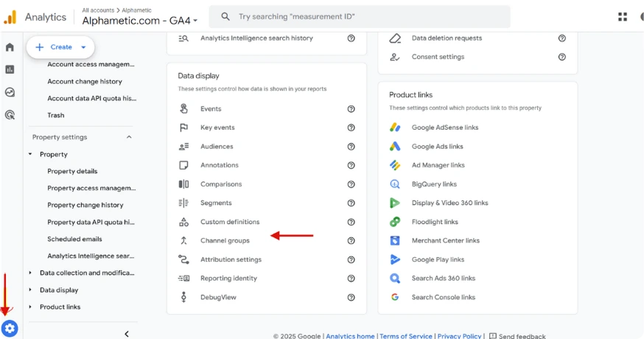This screenshot has height=339, width=644.
Task: Go to Home in left navigation rail
Action: [10, 47]
